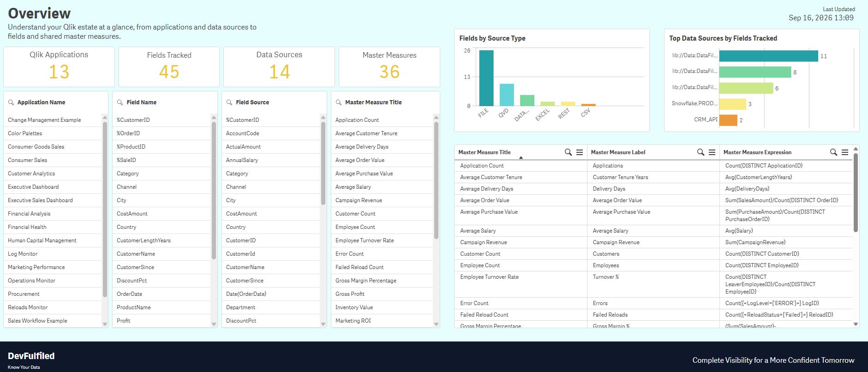Image resolution: width=868 pixels, height=372 pixels.
Task: Select 'Marketing ROI' in measure title list
Action: tap(382, 321)
